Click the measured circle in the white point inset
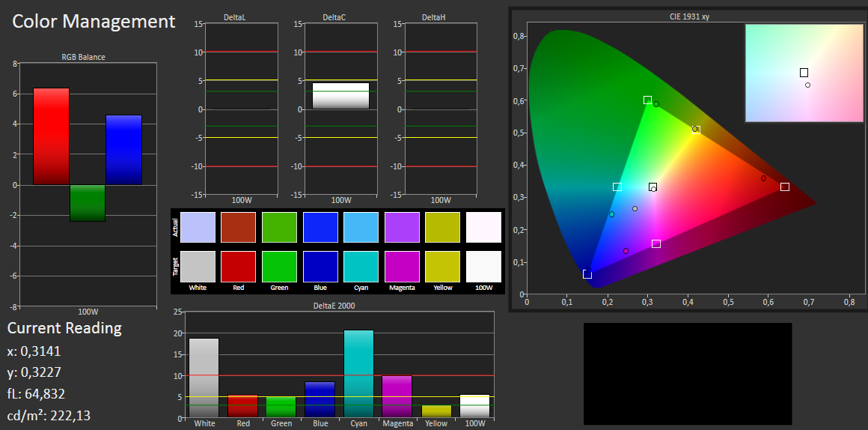Viewport: 868px width, 430px height. coord(807,85)
